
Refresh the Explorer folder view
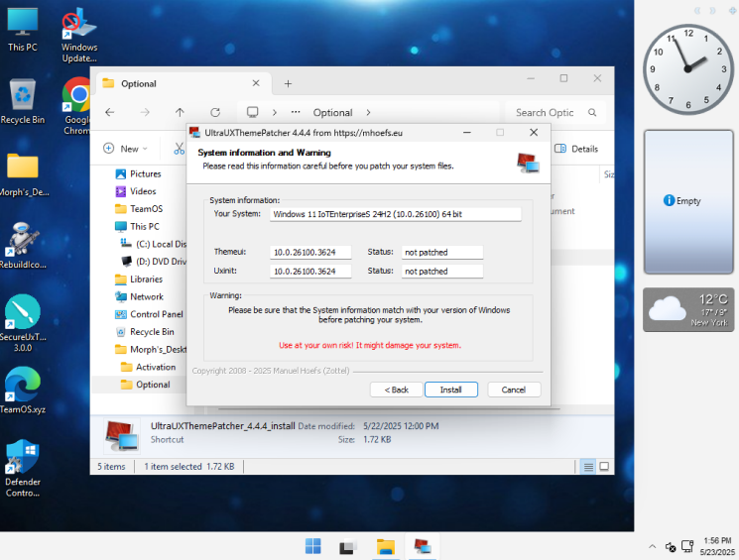(x=215, y=112)
